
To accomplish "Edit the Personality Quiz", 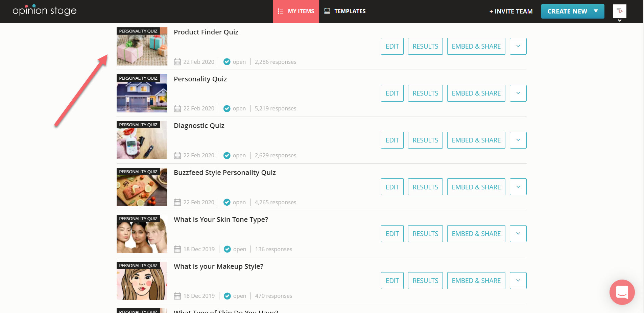I will point(392,93).
